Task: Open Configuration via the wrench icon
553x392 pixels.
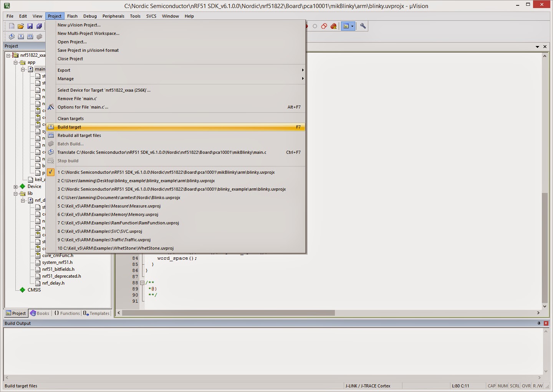Action: [x=363, y=26]
